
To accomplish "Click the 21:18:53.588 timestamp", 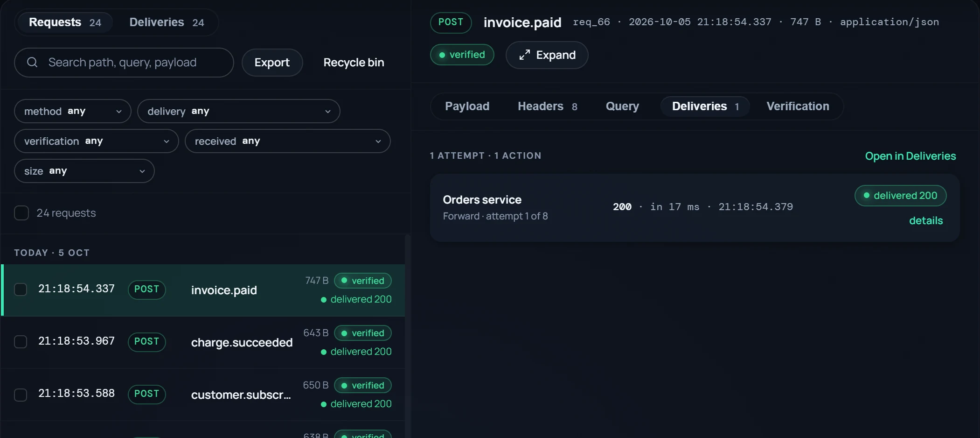I will [76, 394].
